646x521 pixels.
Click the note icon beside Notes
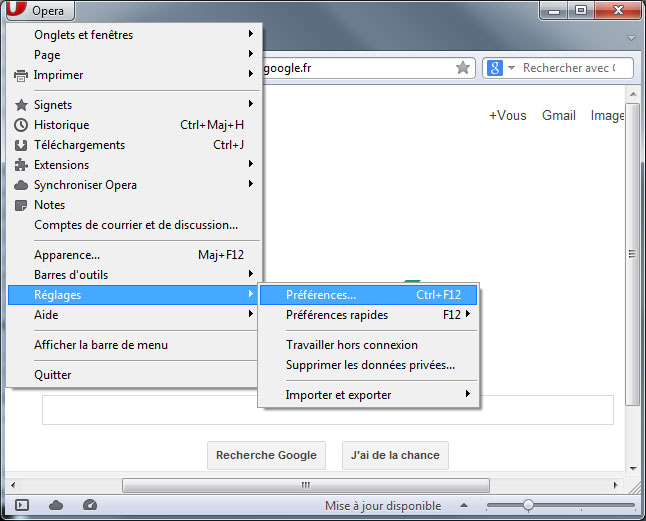point(21,205)
